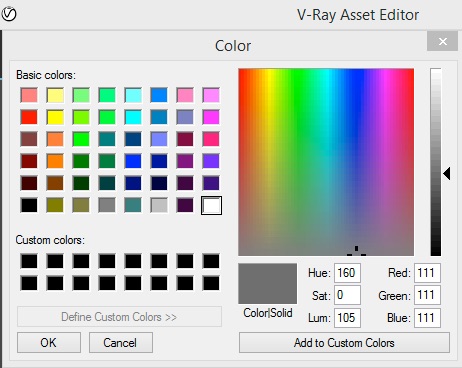Select the first custom color slot

point(29,261)
